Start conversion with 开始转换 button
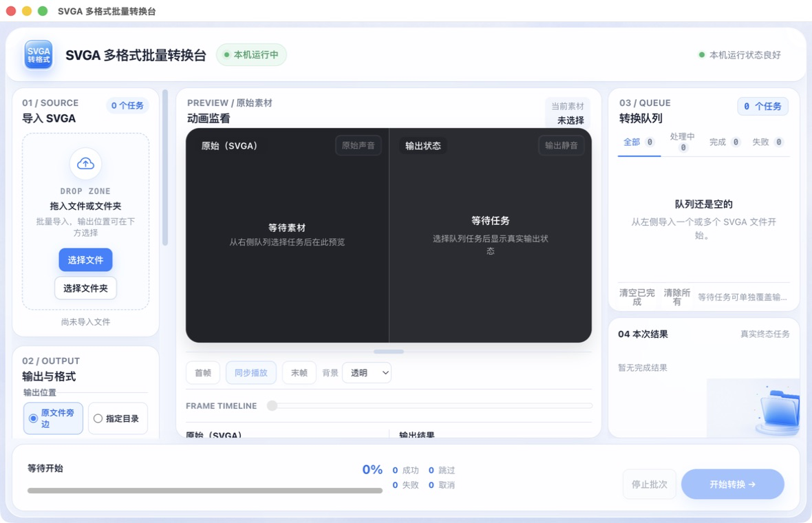The image size is (812, 523). pyautogui.click(x=733, y=484)
